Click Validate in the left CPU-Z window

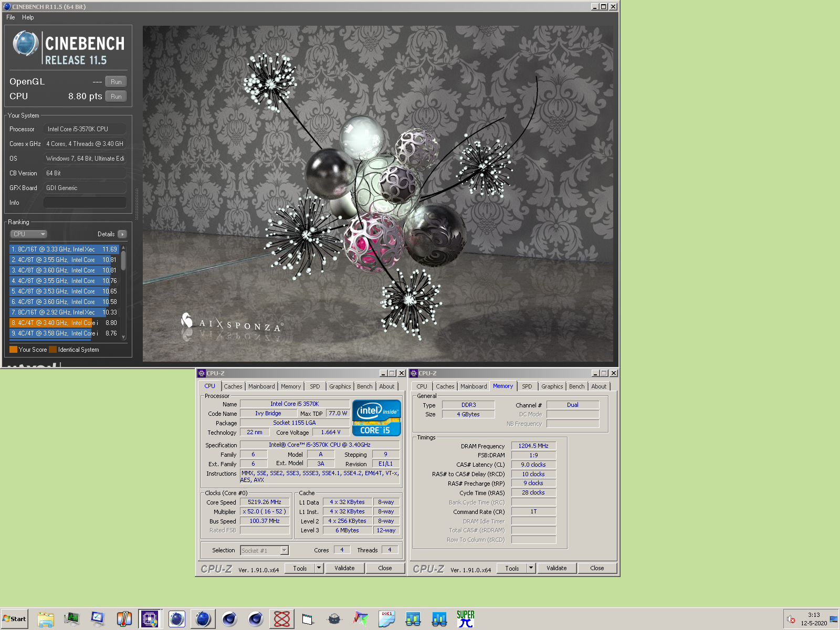pos(344,568)
